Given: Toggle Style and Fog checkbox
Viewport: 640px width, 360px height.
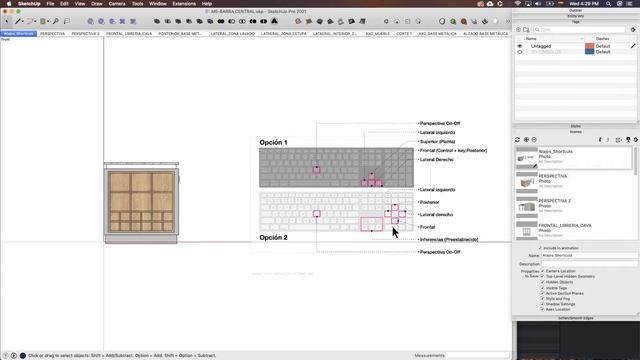Looking at the screenshot, I should (542, 298).
